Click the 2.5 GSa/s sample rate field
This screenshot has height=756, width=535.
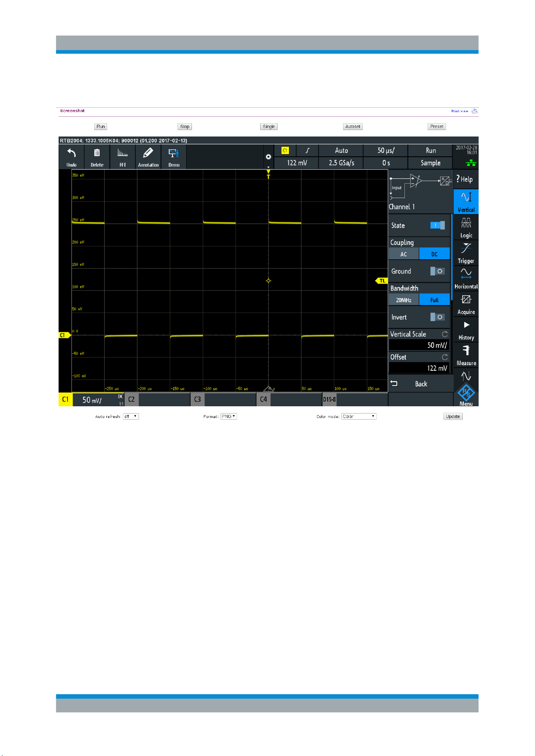(341, 163)
